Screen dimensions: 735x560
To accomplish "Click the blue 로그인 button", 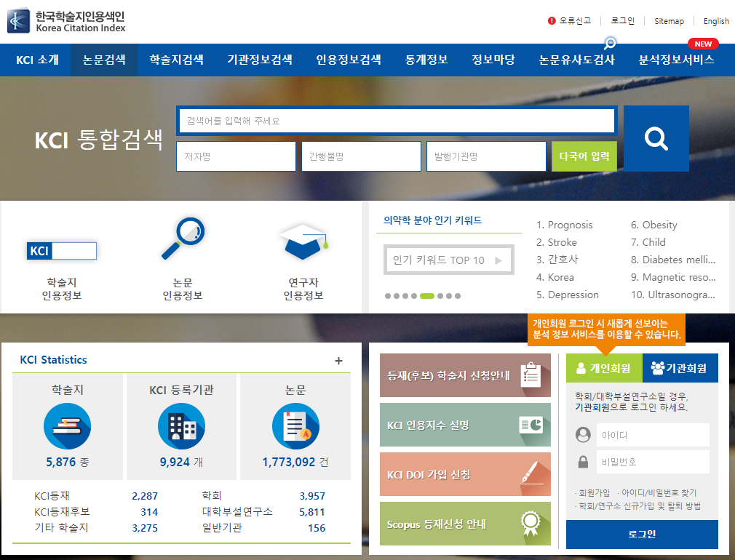I will pyautogui.click(x=642, y=535).
